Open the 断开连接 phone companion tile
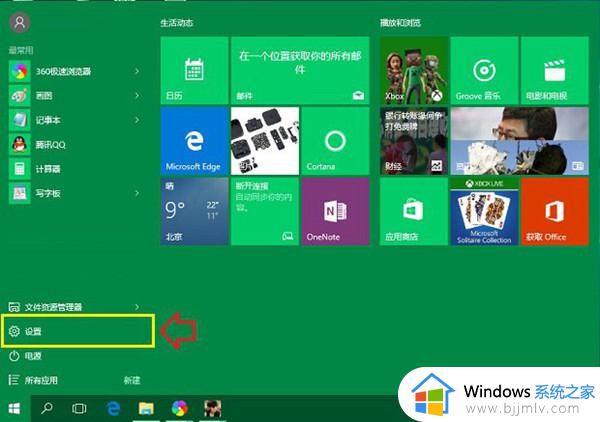Viewport: 600px width, 422px height. [265, 211]
